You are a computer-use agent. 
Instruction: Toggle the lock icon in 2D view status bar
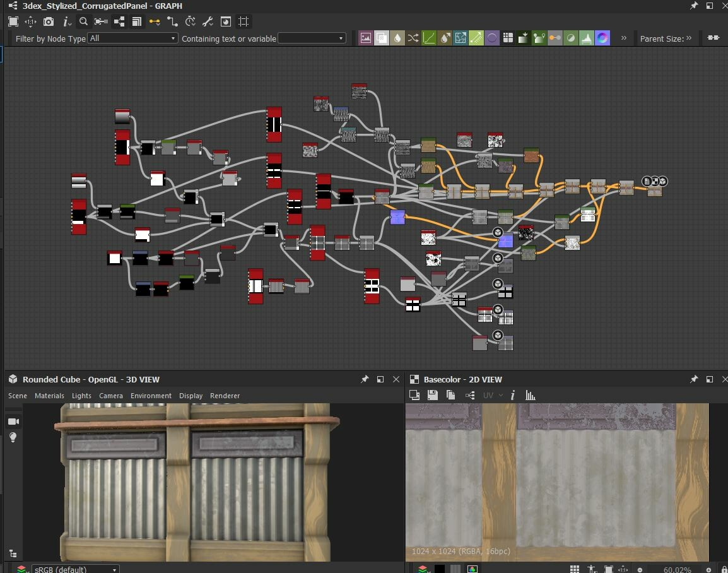click(723, 569)
